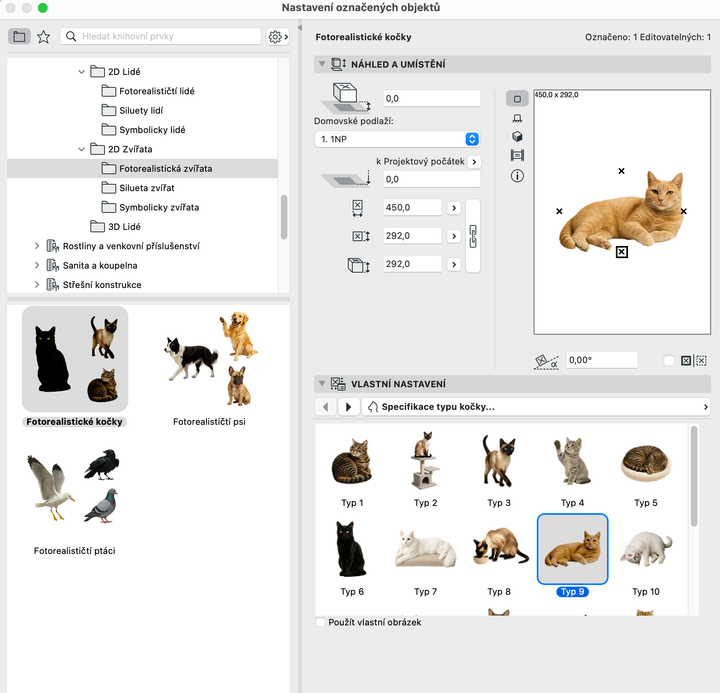Screen dimensions: 720x693
Task: Click the cat type gallery scrollbar
Action: (x=694, y=476)
